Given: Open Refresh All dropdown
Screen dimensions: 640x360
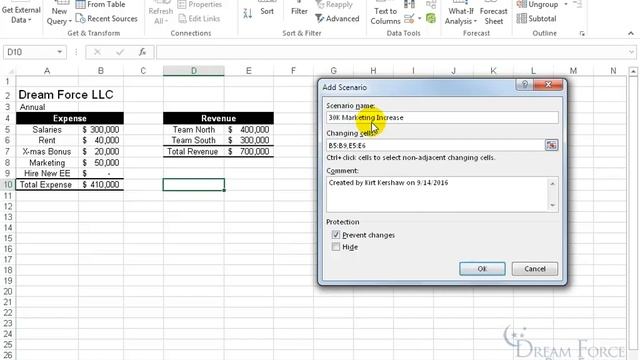Looking at the screenshot, I should pos(161,16).
